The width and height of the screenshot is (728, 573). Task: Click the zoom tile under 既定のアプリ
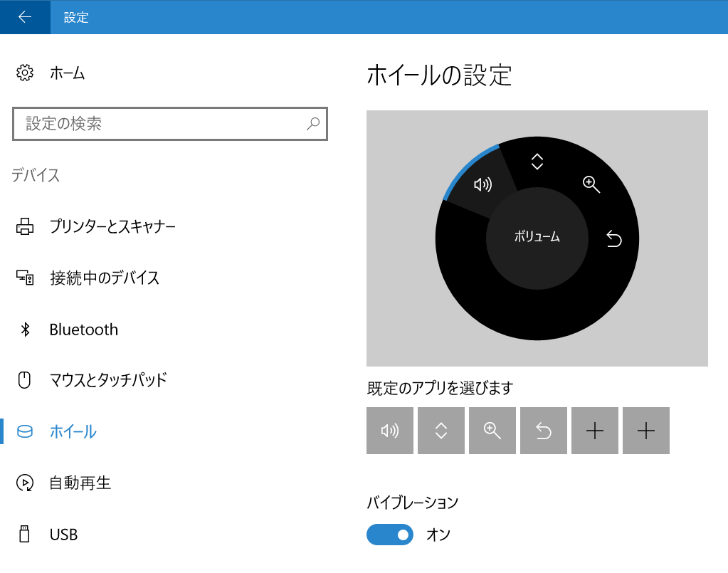492,431
